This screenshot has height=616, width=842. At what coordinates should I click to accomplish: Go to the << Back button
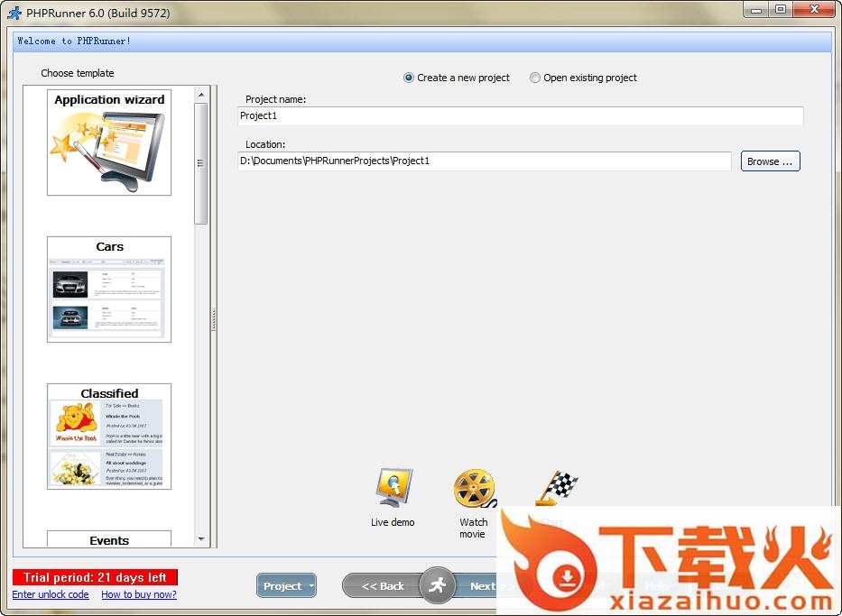(x=381, y=586)
